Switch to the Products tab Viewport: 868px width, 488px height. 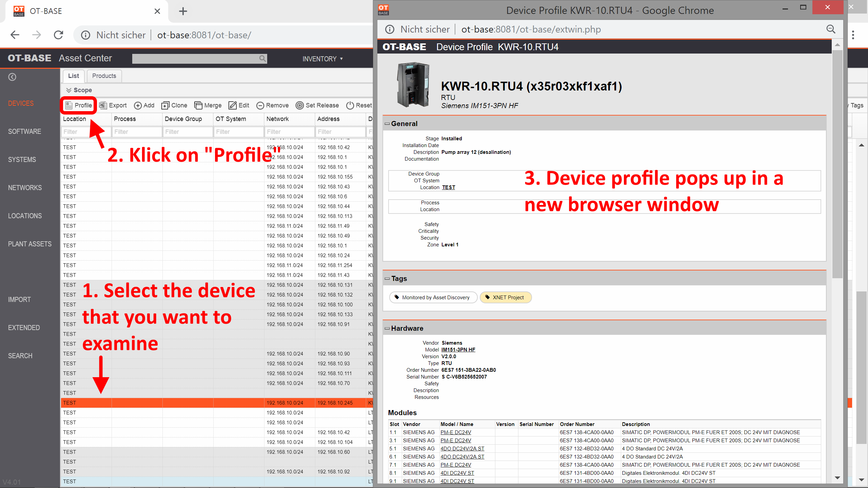point(104,76)
